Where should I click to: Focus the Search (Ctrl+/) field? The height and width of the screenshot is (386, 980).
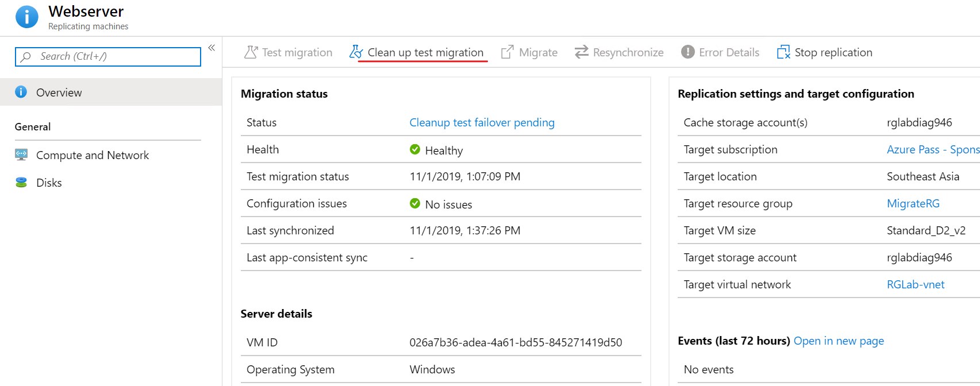(x=108, y=56)
